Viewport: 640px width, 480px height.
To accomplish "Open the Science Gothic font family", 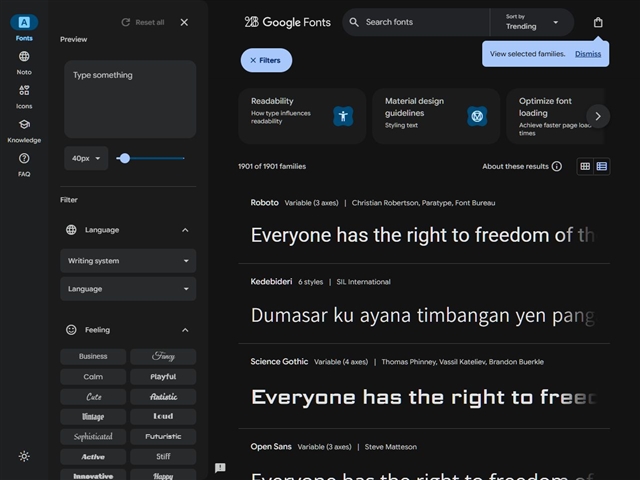I will pos(279,362).
